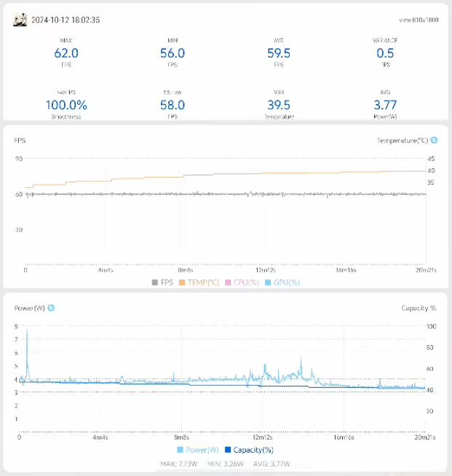This screenshot has height=476, width=452.
Task: Select the 5% low 58.0 FPS stat
Action: 173,106
